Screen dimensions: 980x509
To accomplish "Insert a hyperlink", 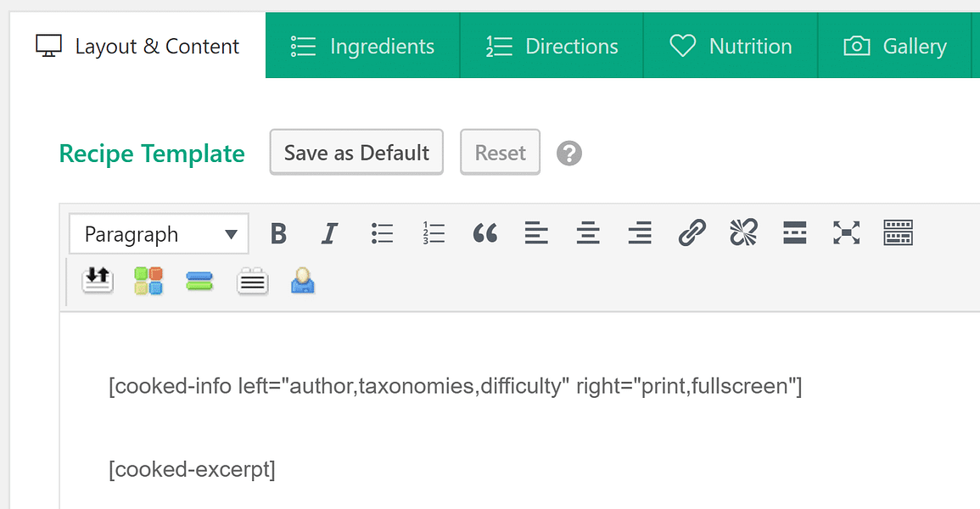I will pyautogui.click(x=692, y=233).
